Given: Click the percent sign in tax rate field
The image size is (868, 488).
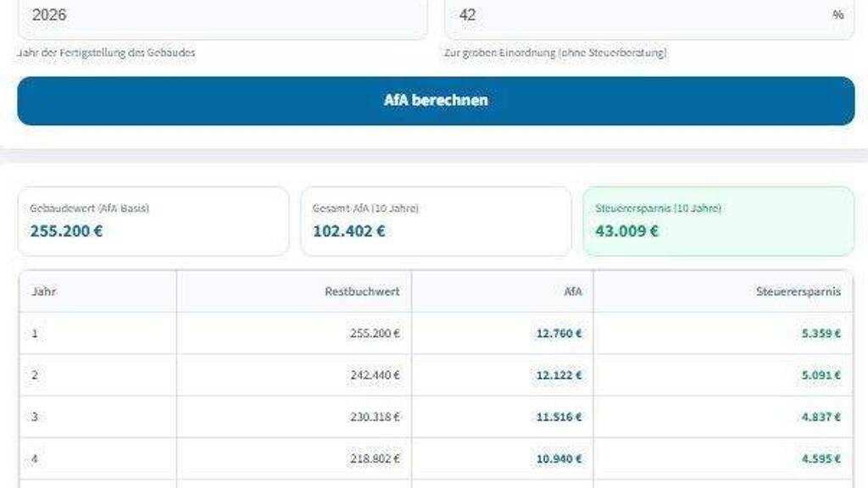Looking at the screenshot, I should [838, 15].
